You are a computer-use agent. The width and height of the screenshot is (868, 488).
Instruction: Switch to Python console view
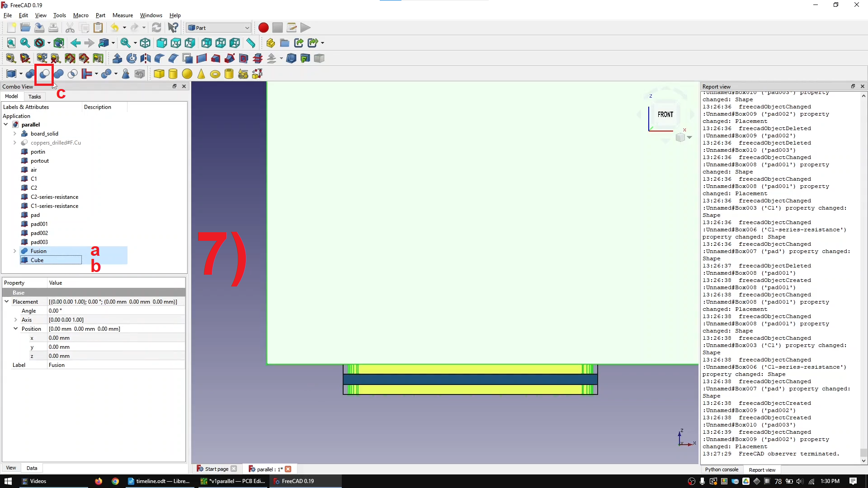click(722, 469)
